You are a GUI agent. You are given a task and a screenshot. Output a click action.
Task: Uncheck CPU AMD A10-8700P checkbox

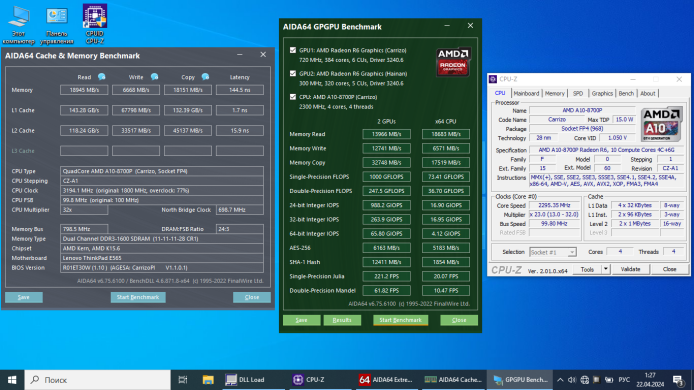pos(293,97)
